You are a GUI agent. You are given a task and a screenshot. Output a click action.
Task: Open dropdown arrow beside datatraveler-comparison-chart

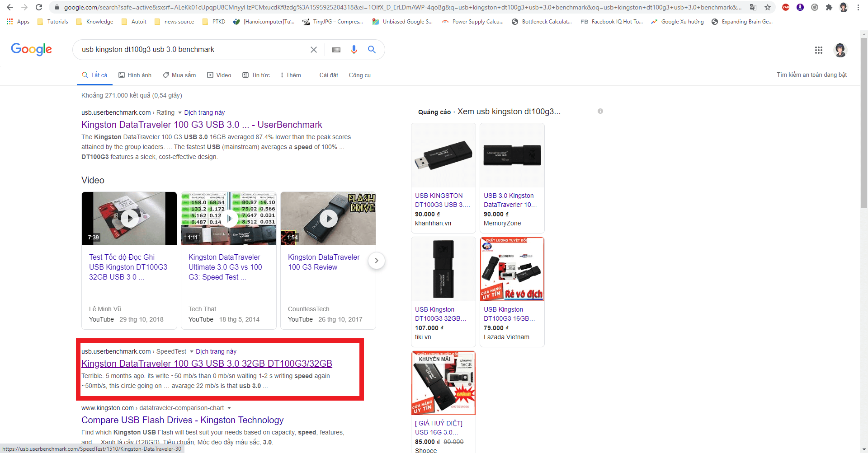coord(229,408)
